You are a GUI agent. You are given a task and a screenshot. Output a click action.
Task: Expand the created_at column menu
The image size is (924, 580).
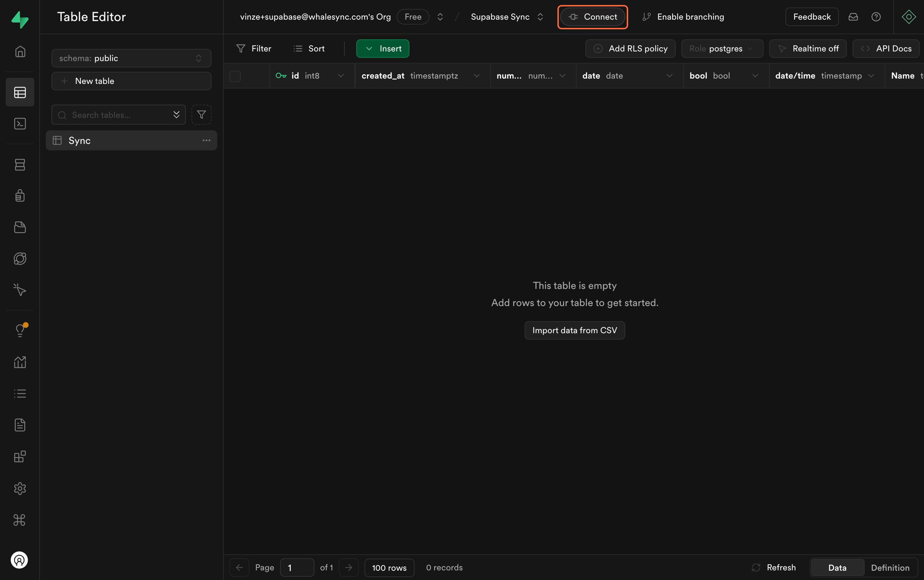tap(476, 76)
